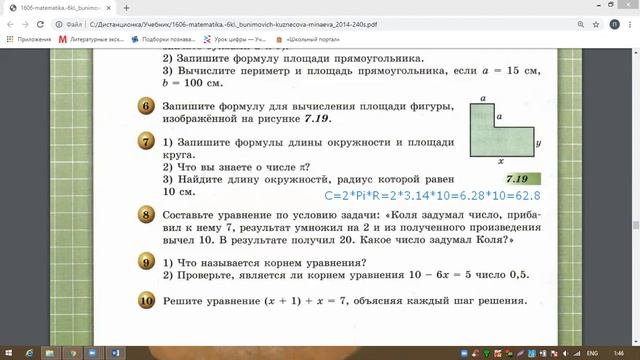The width and height of the screenshot is (640, 360).
Task: Click the address bar file path
Action: 233,24
